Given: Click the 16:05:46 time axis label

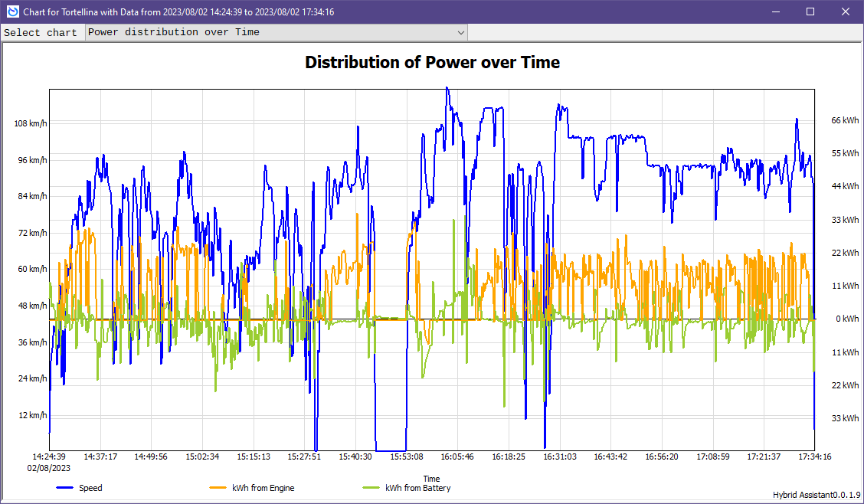Looking at the screenshot, I should pyautogui.click(x=457, y=457).
